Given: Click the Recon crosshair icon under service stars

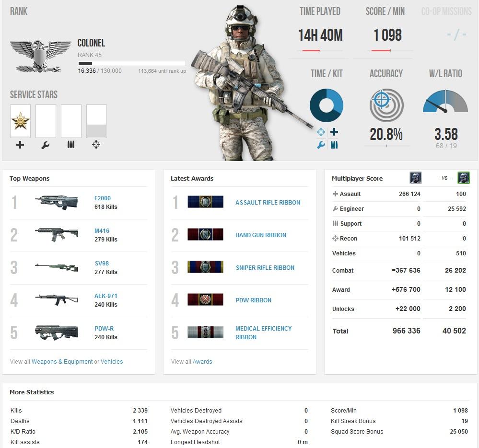Looking at the screenshot, I should [x=96, y=145].
